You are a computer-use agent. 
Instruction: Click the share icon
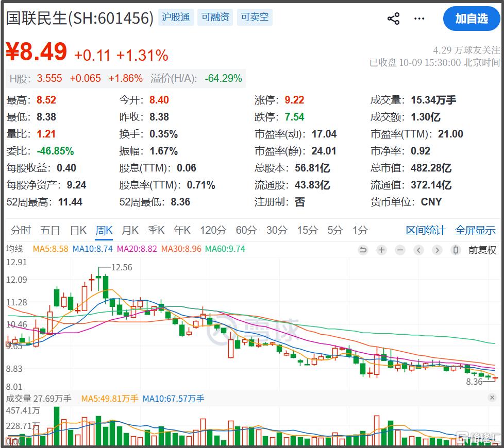393,19
